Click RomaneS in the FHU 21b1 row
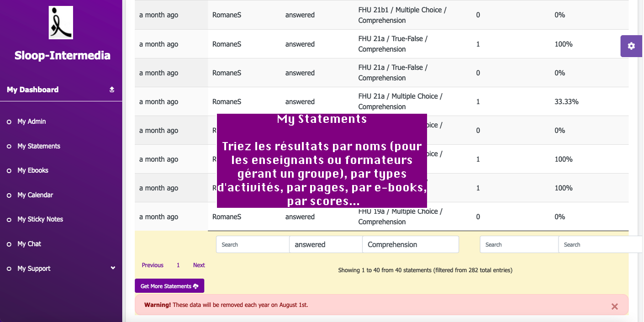The width and height of the screenshot is (644, 322). 227,15
